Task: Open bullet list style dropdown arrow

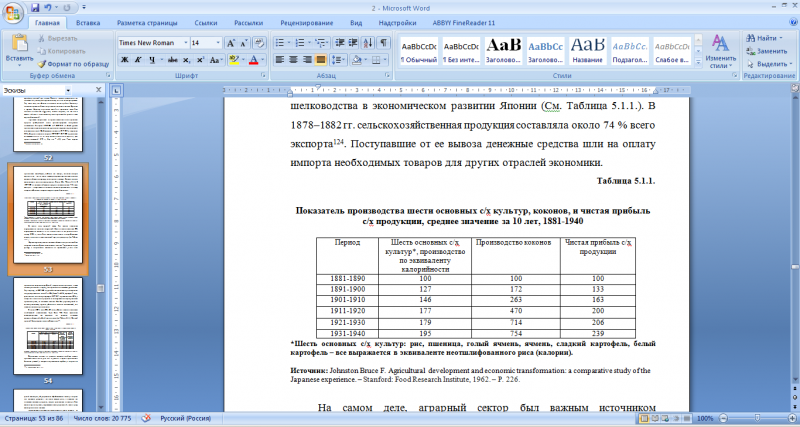Action: click(289, 43)
